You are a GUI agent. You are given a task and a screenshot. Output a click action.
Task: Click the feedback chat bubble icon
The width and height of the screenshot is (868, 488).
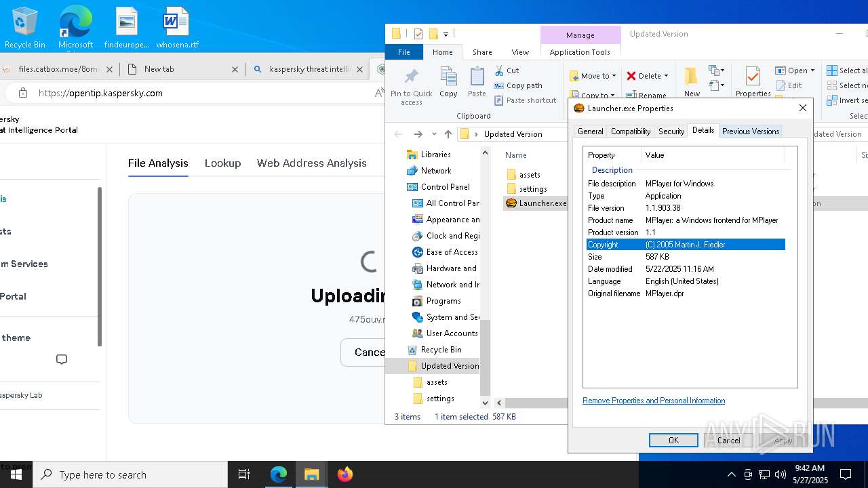point(62,359)
